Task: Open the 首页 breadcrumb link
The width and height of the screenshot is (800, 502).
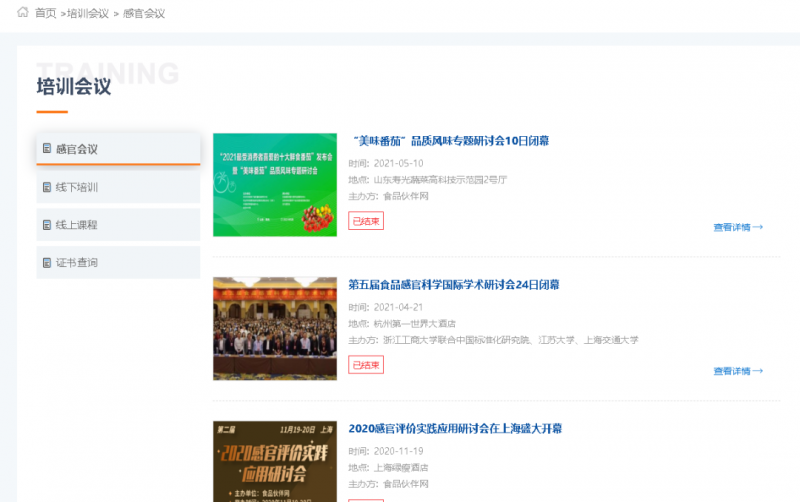Action: coord(45,13)
